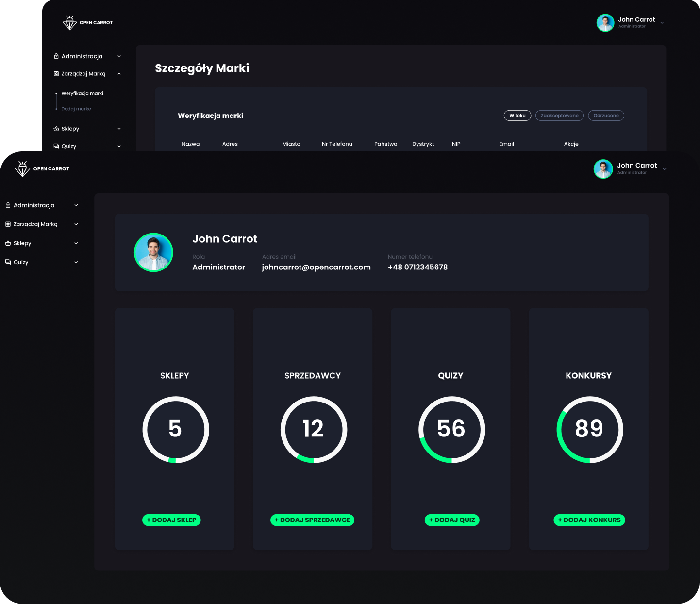Click the Konkursy progress ring showing 89
700x604 pixels.
pos(589,429)
